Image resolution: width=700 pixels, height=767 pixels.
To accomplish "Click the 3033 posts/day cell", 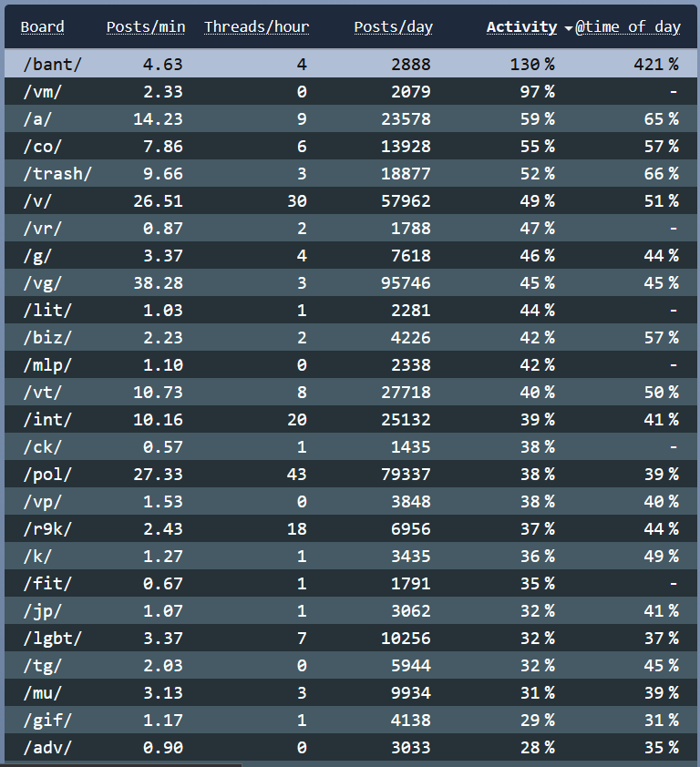I will click(x=411, y=748).
